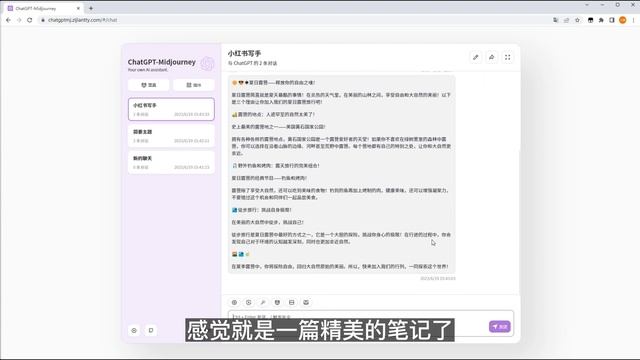The image size is (640, 360).
Task: Close the ChatGPT-Midjourney browser tab
Action: 78,8
